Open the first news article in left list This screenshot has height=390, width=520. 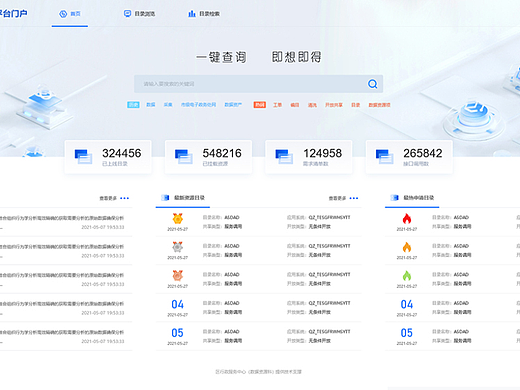click(66, 222)
